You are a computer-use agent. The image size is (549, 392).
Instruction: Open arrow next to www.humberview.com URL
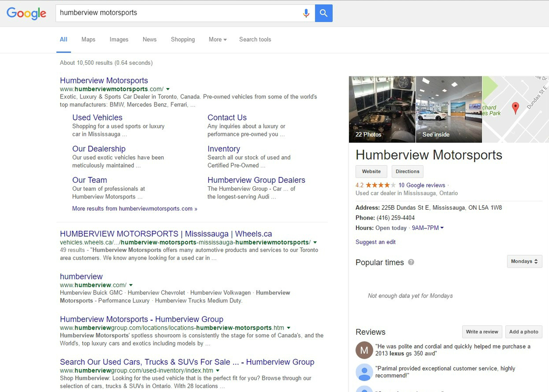coord(131,285)
